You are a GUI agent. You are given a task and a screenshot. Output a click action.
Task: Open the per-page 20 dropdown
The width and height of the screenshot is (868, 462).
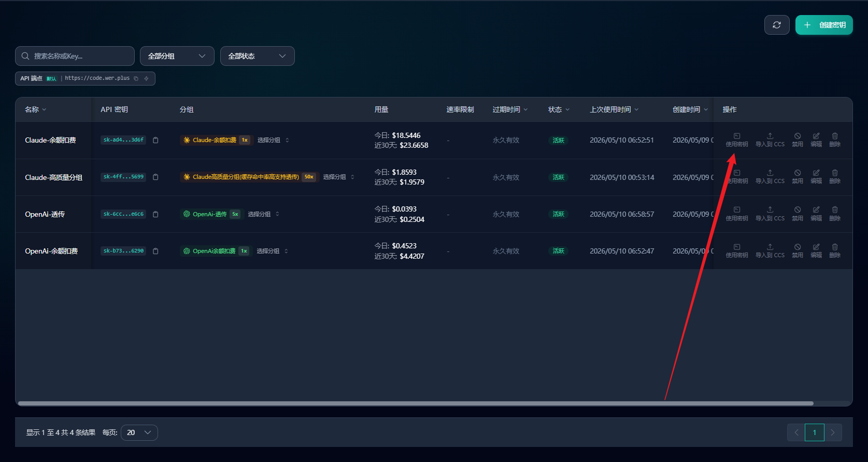139,432
